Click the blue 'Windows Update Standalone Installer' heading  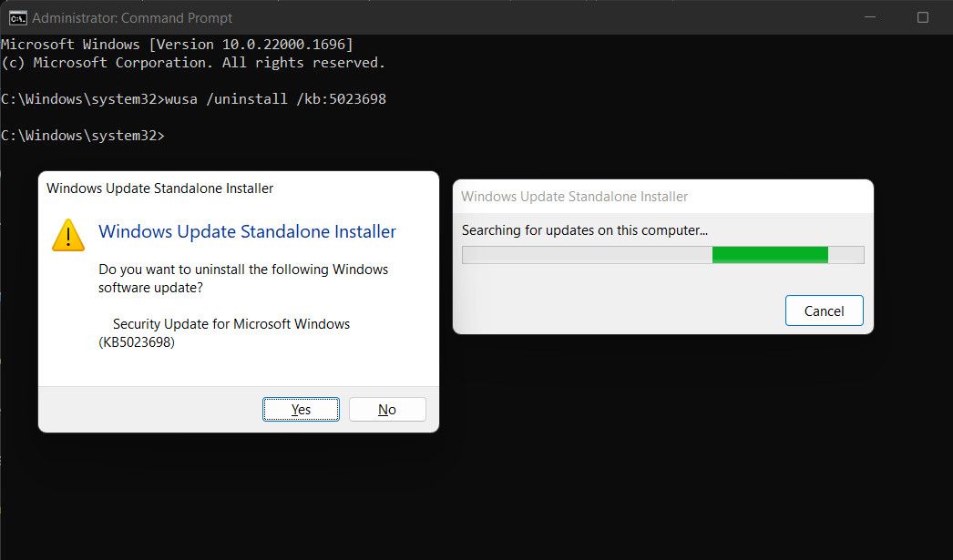(248, 231)
